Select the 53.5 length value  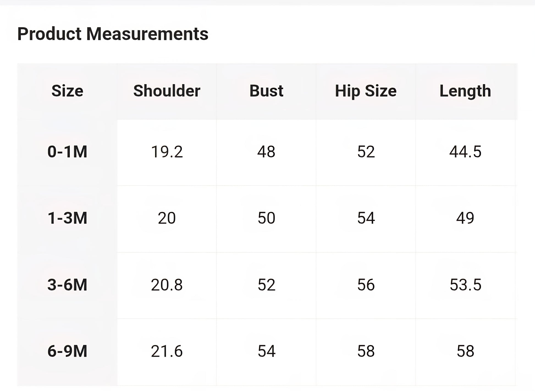click(x=465, y=285)
